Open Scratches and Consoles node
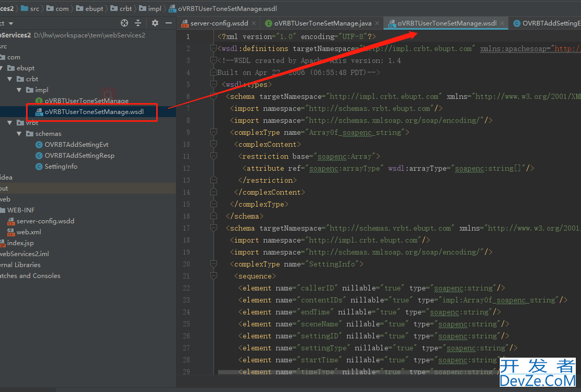The width and height of the screenshot is (581, 392). click(x=30, y=276)
